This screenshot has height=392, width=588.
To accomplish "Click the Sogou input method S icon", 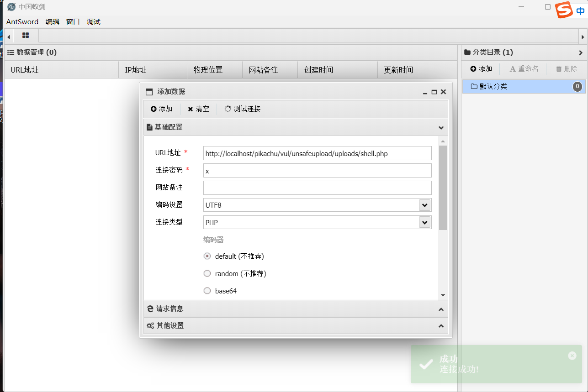I will [x=564, y=10].
